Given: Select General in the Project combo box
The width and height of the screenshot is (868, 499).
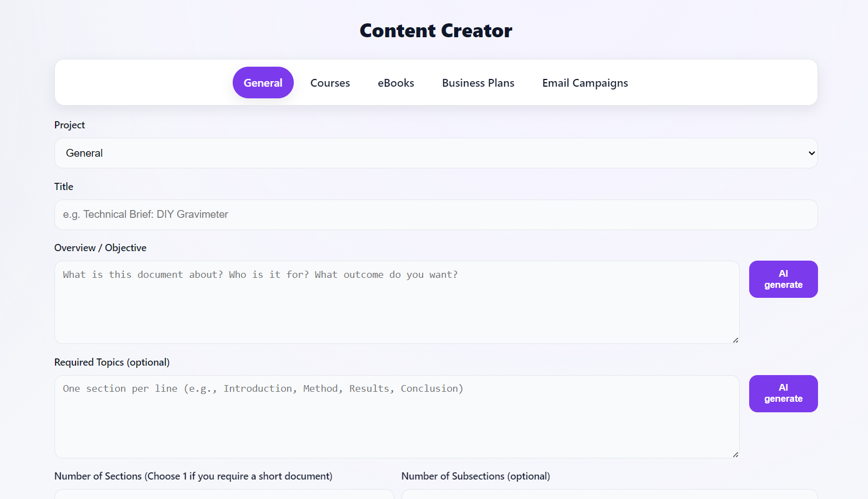Looking at the screenshot, I should pos(435,153).
